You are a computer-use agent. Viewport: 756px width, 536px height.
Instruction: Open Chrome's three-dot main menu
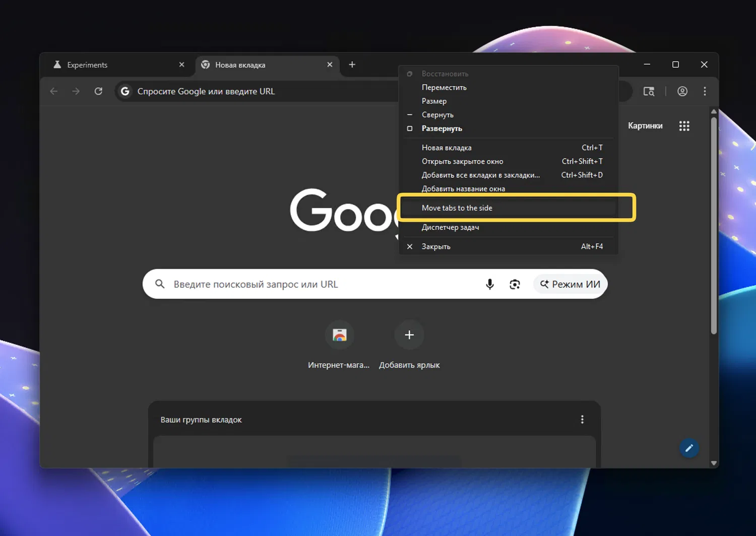tap(705, 91)
